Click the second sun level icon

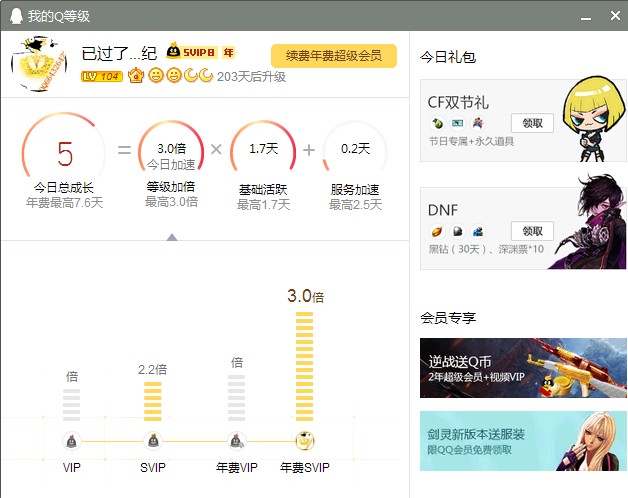click(x=174, y=75)
